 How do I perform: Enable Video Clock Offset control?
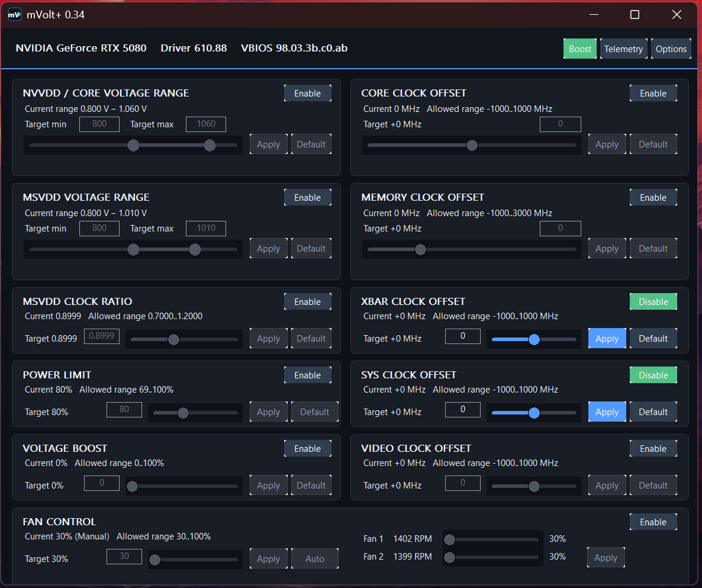(x=653, y=449)
